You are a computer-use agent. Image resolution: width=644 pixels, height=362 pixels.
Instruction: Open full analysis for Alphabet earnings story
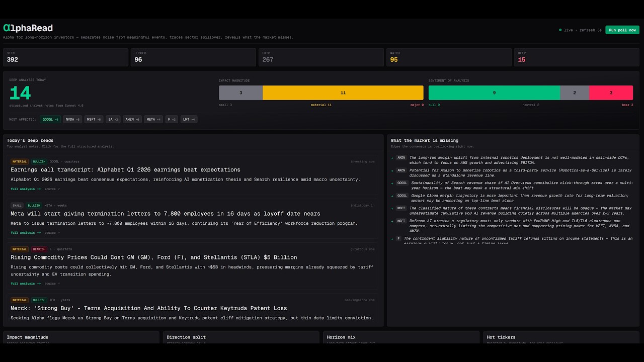pos(26,189)
